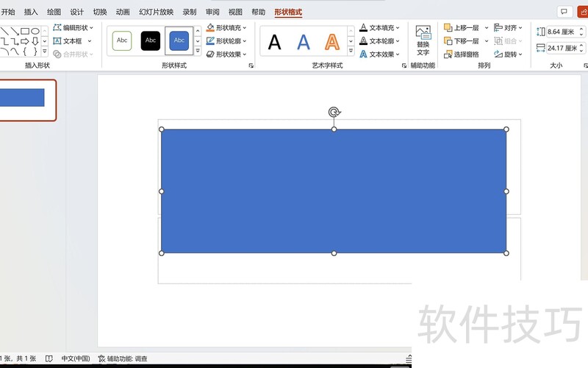588x368 pixels.
Task: Click the 中文(中国) language indicator
Action: coord(75,358)
